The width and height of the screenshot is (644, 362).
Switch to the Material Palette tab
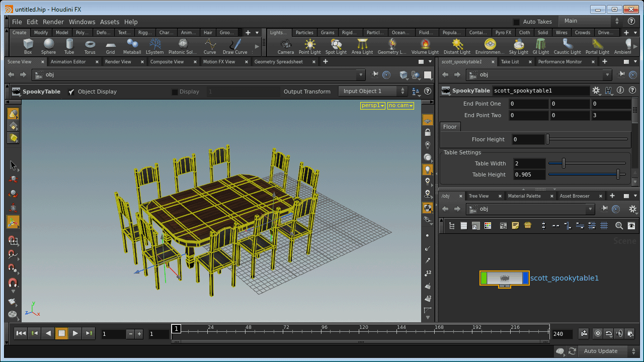(524, 196)
